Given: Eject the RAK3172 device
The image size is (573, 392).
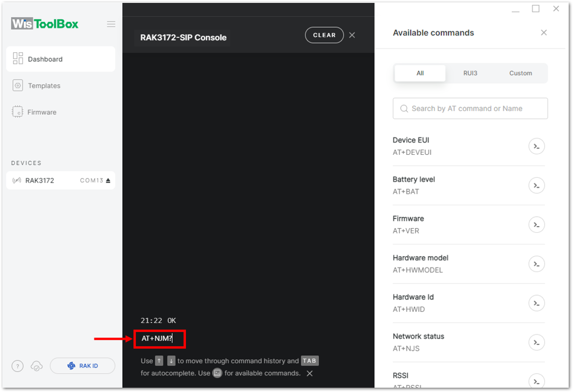Looking at the screenshot, I should (108, 181).
